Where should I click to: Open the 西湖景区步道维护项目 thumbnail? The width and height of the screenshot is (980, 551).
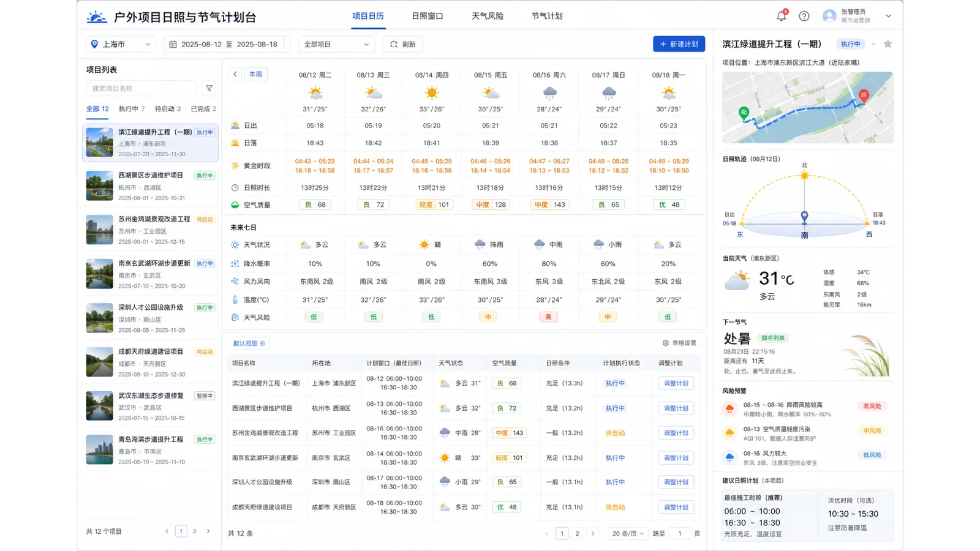pos(99,186)
